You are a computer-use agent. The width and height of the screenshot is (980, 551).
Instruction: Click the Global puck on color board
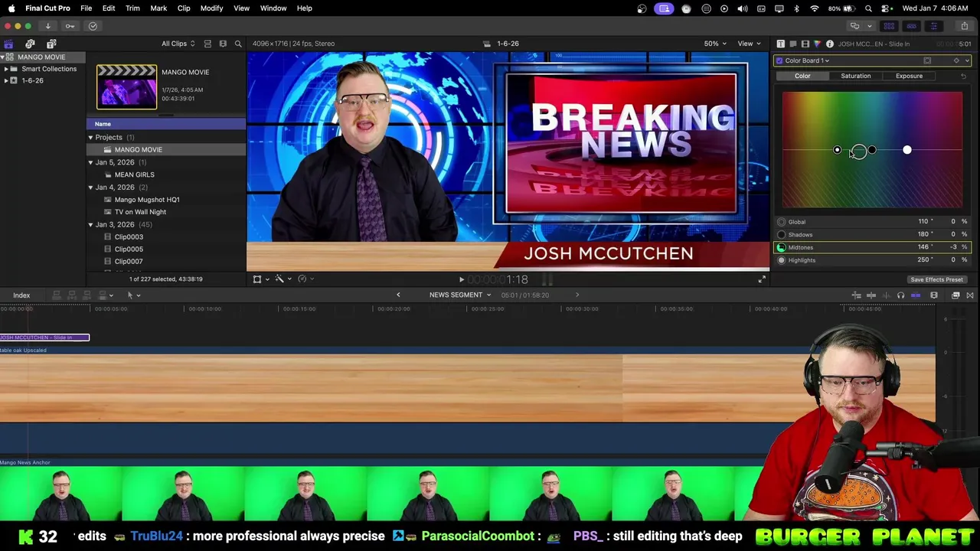tap(837, 150)
